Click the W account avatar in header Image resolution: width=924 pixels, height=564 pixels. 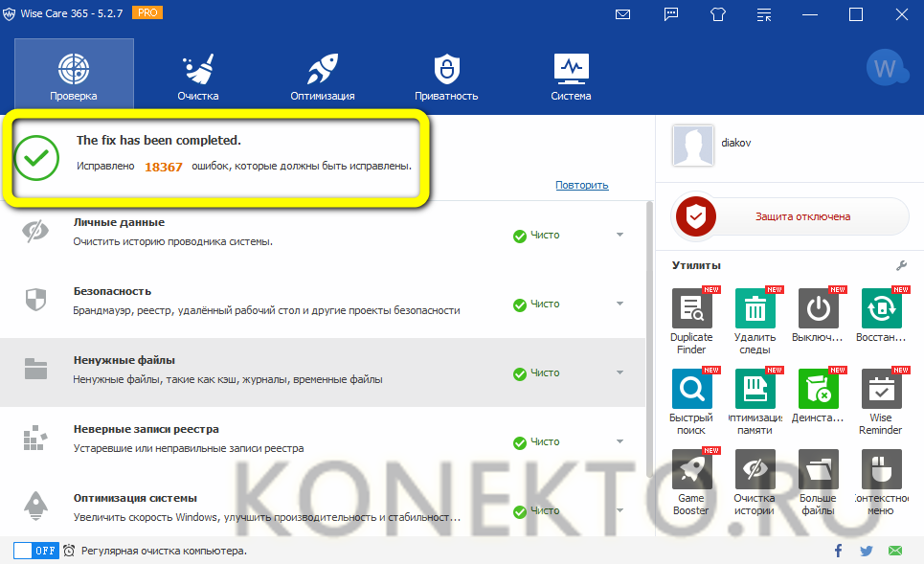887,69
